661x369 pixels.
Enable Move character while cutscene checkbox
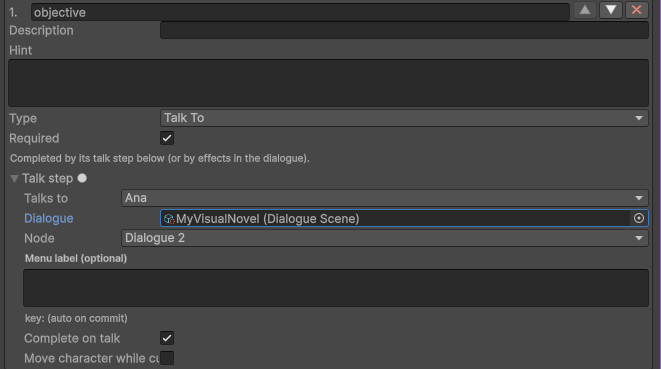[167, 358]
